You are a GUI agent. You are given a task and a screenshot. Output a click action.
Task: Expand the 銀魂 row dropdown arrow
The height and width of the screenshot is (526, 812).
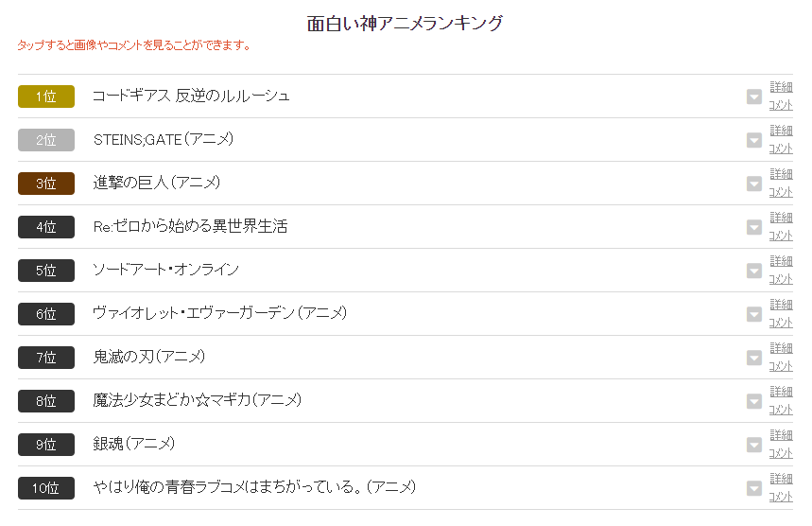tap(754, 445)
